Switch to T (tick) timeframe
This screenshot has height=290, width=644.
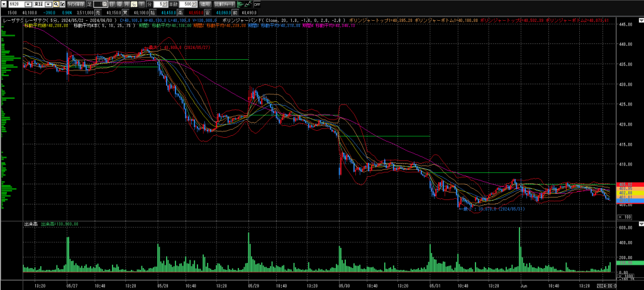142,4
